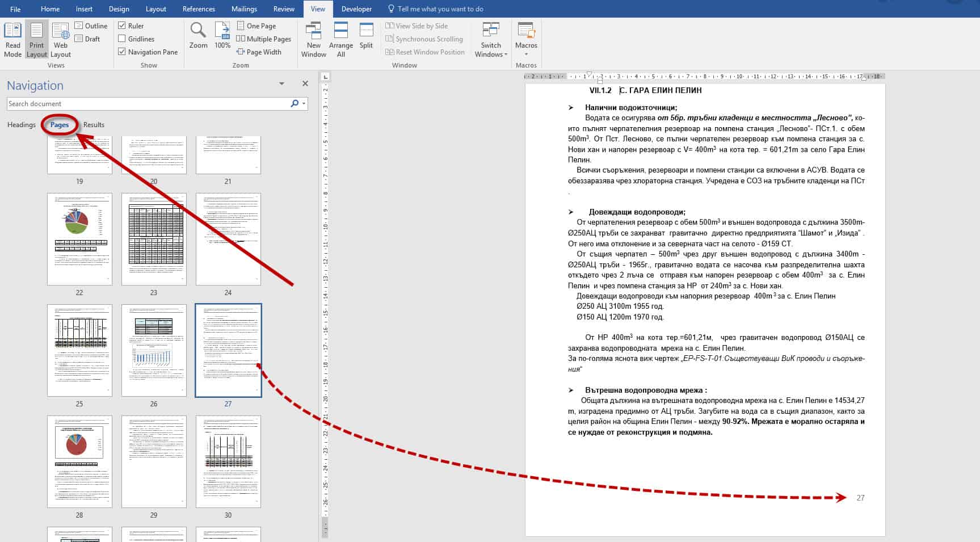980x542 pixels.
Task: Jump to page 25 thumbnail
Action: tap(79, 350)
